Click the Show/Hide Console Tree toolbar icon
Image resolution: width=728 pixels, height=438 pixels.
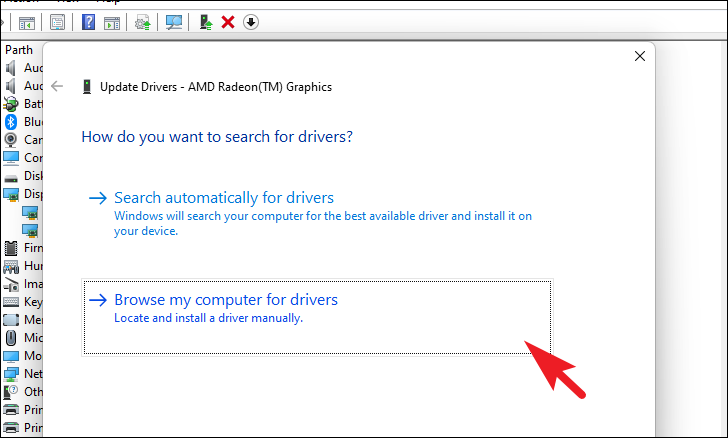click(x=26, y=22)
